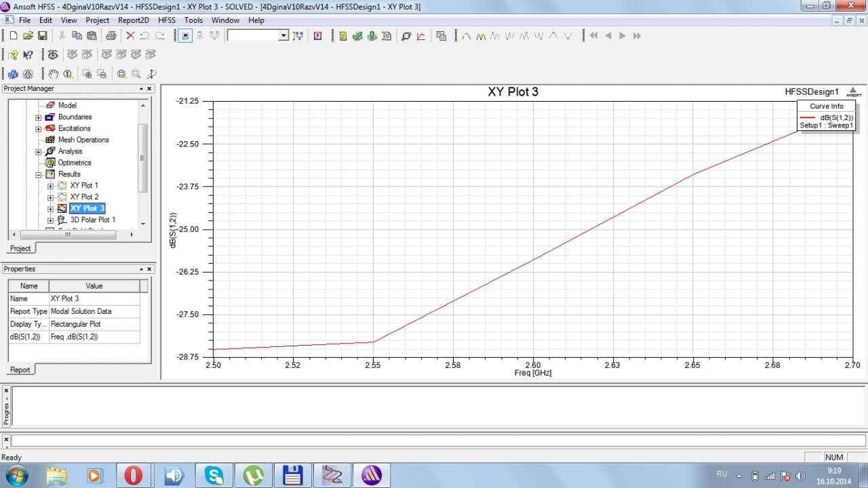Select the Pan hand tool
Screen dimensions: 868x488
pos(53,74)
